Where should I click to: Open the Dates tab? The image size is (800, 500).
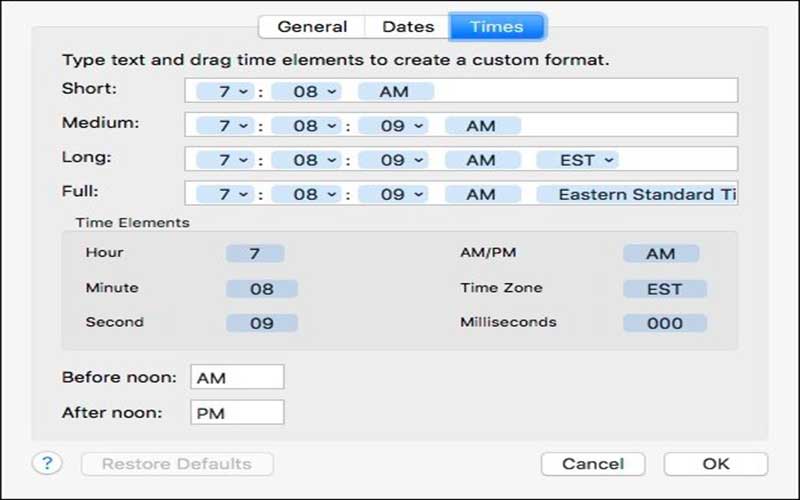[408, 27]
